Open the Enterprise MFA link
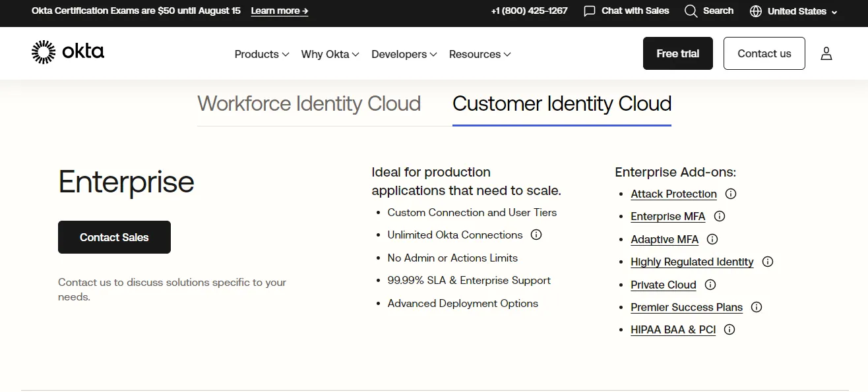The height and width of the screenshot is (392, 868). pyautogui.click(x=668, y=216)
